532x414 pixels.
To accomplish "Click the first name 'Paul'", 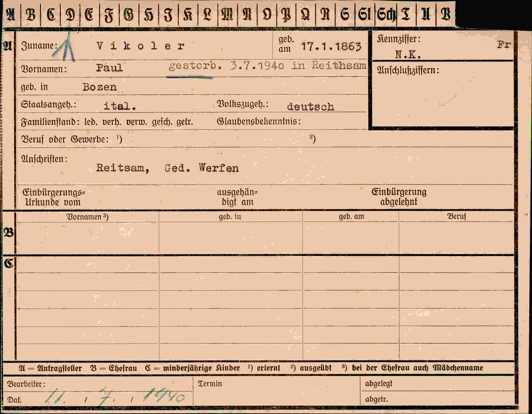I will point(109,68).
